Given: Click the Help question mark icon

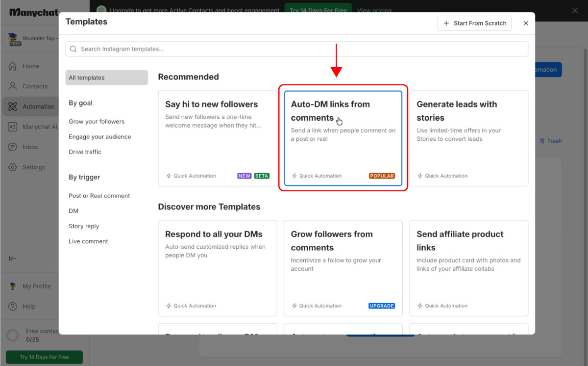Looking at the screenshot, I should (13, 306).
